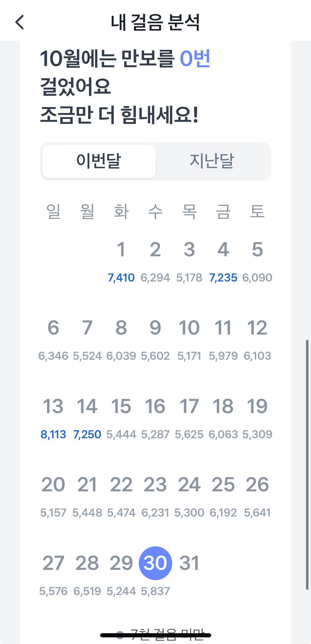Image resolution: width=311 pixels, height=644 pixels.
Task: Select October 1 with 7,410 steps
Action: point(121,250)
